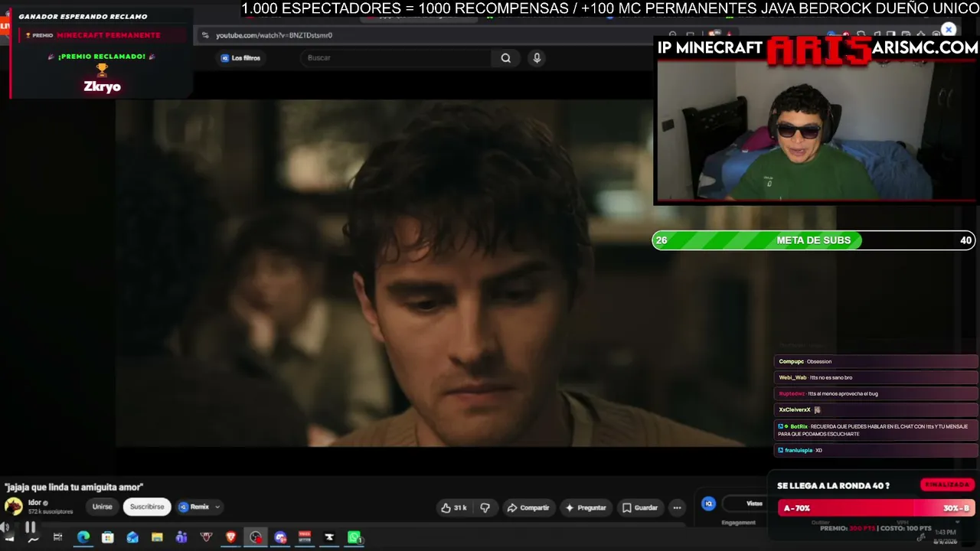
Task: Open Discord from the taskbar
Action: point(280,537)
